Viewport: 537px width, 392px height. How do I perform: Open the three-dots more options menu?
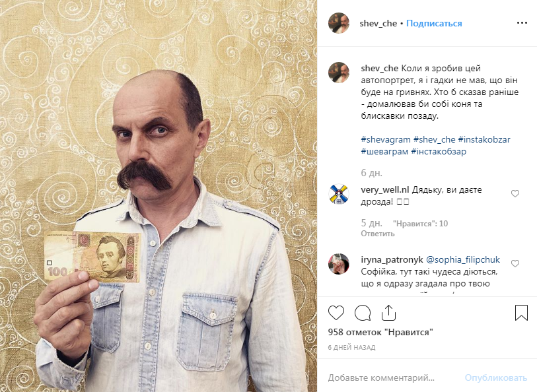coord(522,23)
